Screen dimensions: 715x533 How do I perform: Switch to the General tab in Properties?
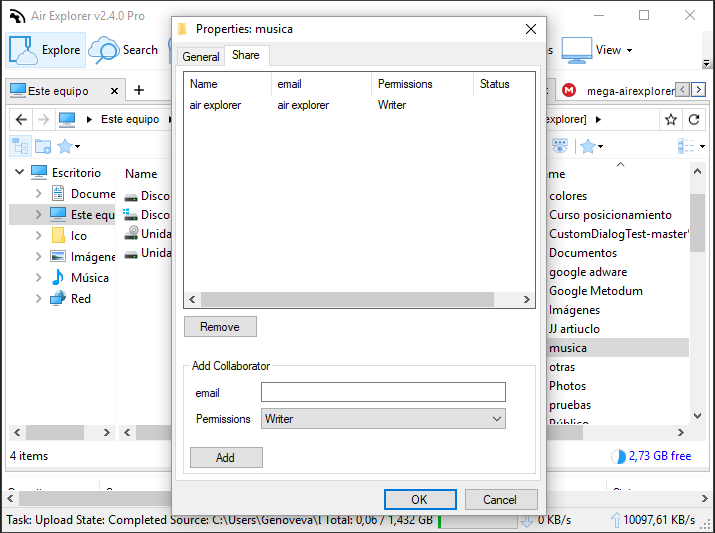coord(201,57)
